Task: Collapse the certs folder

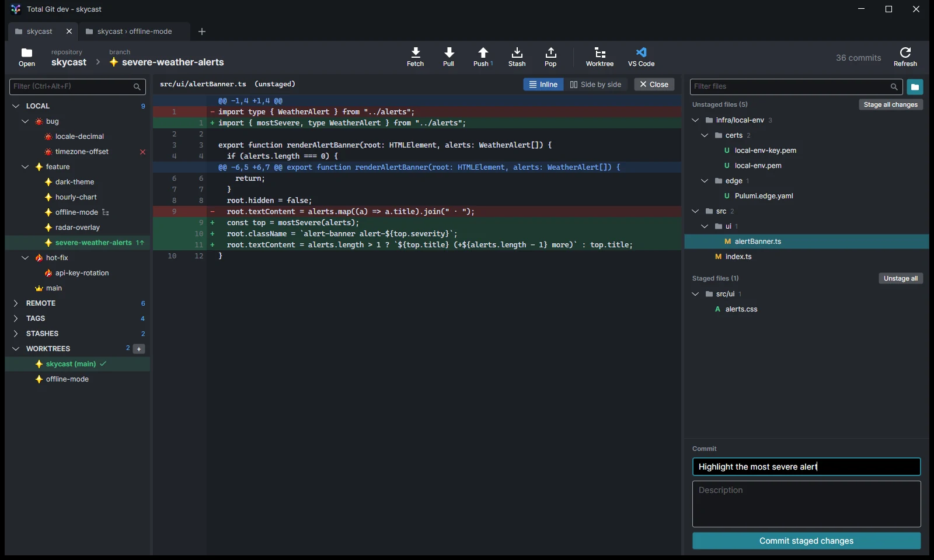Action: pyautogui.click(x=705, y=135)
